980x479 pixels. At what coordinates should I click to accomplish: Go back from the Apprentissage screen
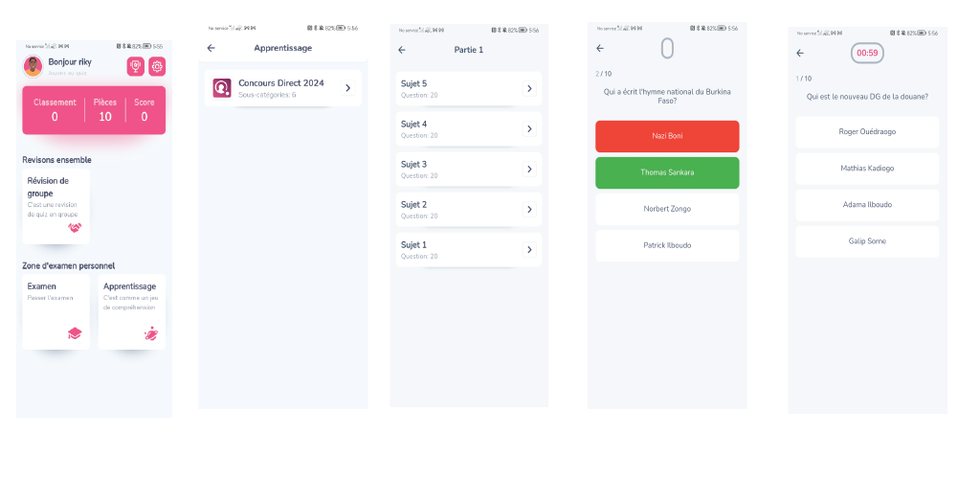[x=212, y=48]
